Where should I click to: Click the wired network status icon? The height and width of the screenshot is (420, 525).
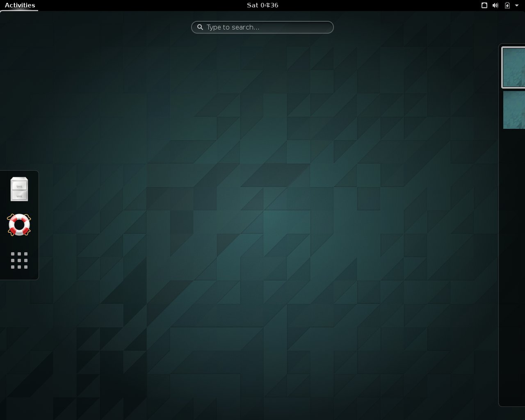[484, 5]
